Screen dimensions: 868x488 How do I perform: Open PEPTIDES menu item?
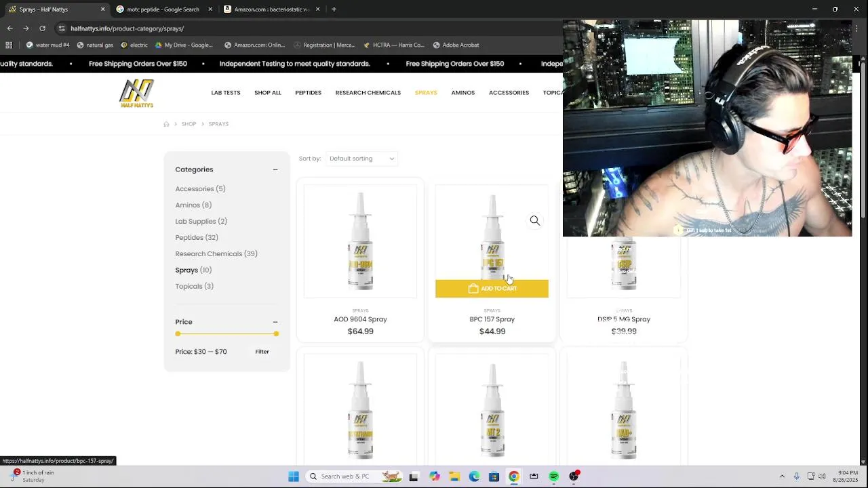click(x=309, y=93)
